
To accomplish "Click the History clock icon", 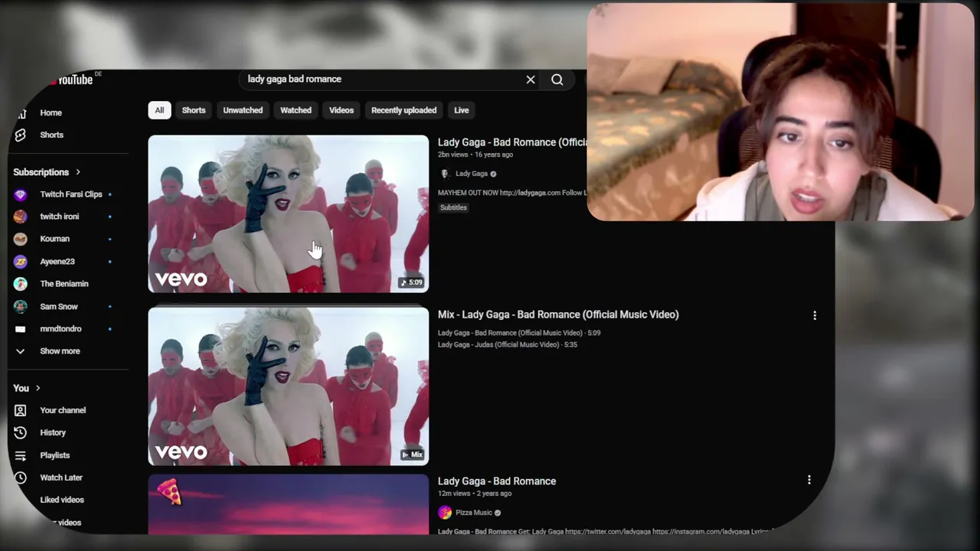I will (x=21, y=432).
